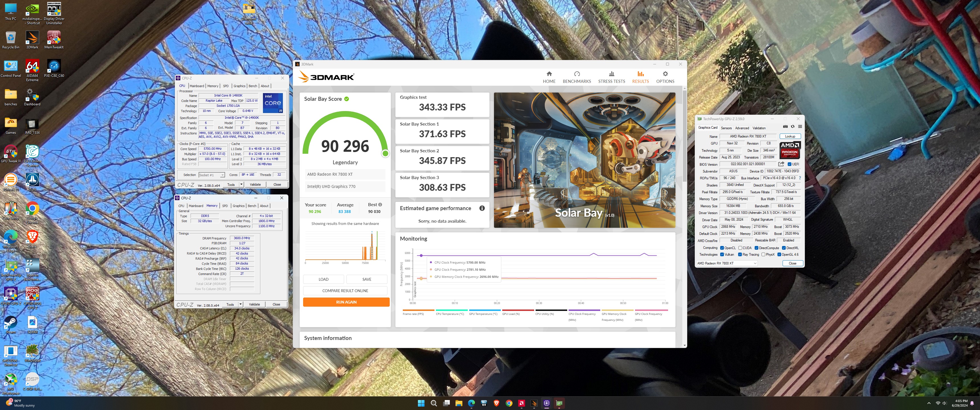The height and width of the screenshot is (410, 980).
Task: Switch to Graphics tab in lower CPU-Z window
Action: (238, 206)
